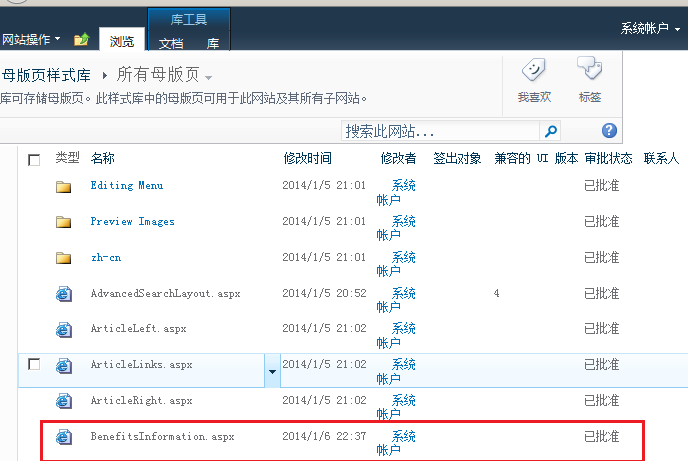The height and width of the screenshot is (461, 688).
Task: Open the 网站操作 dropdown menu
Action: tap(31, 39)
